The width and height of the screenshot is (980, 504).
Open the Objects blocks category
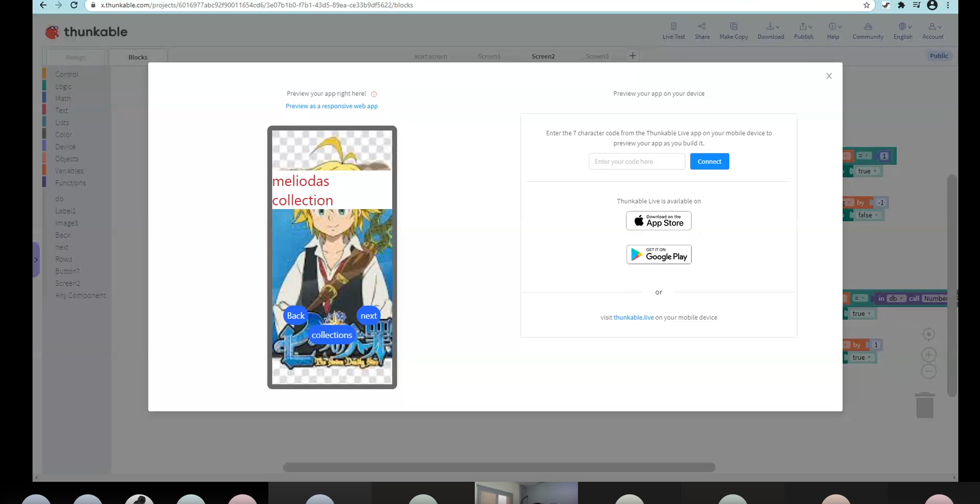pyautogui.click(x=67, y=159)
